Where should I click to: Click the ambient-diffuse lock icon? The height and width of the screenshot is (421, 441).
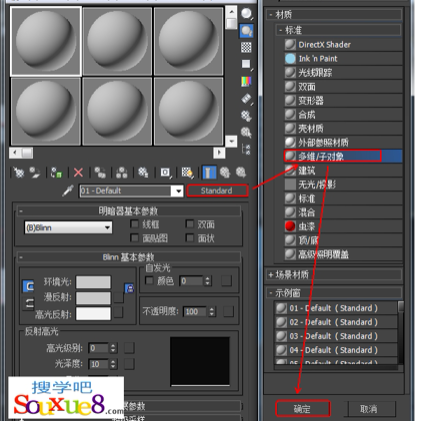coord(28,286)
